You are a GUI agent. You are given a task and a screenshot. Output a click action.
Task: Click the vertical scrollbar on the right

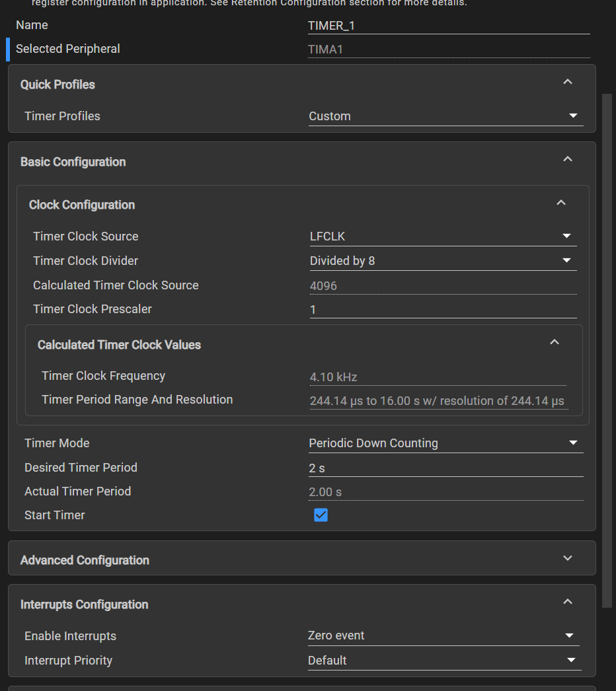tap(607, 350)
